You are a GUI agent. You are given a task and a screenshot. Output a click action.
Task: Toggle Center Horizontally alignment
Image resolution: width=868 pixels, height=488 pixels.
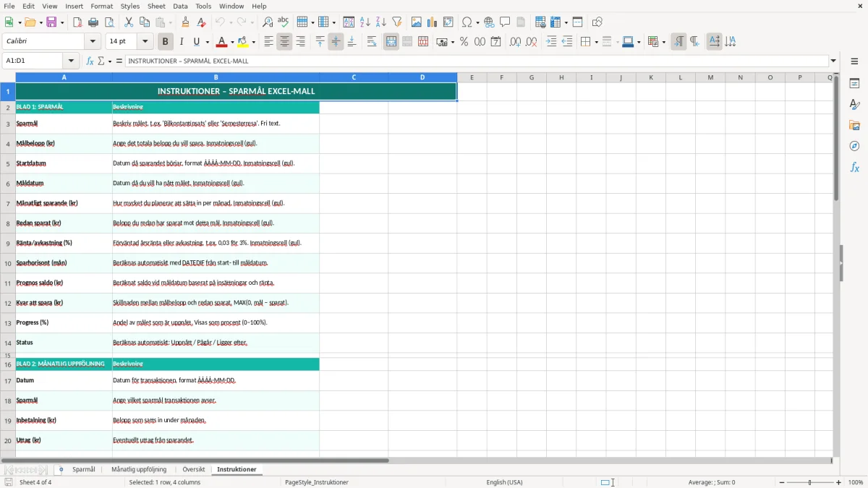(284, 42)
